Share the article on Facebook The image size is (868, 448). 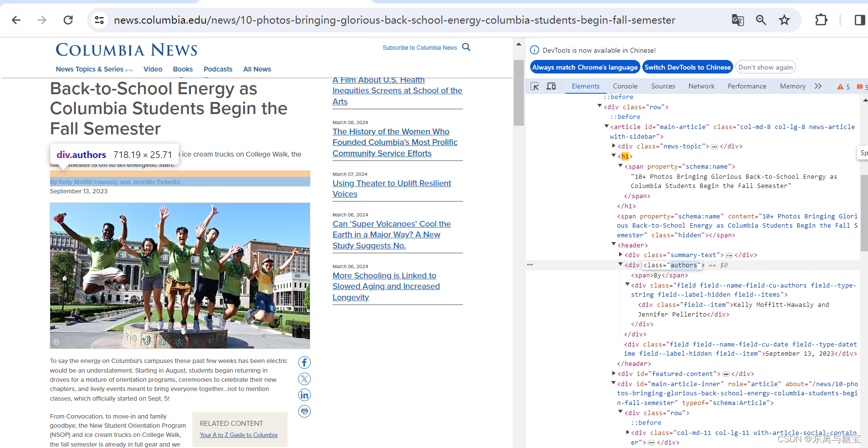point(304,362)
